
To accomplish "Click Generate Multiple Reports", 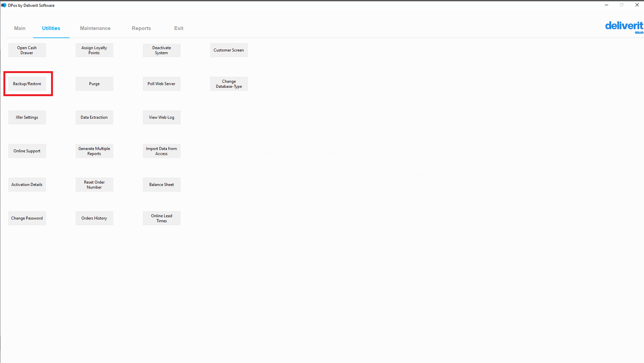I will (94, 151).
